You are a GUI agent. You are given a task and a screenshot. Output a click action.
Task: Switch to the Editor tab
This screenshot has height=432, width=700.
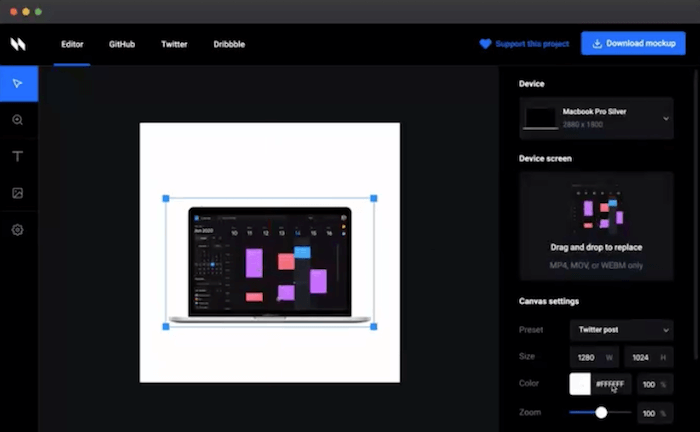(x=72, y=44)
